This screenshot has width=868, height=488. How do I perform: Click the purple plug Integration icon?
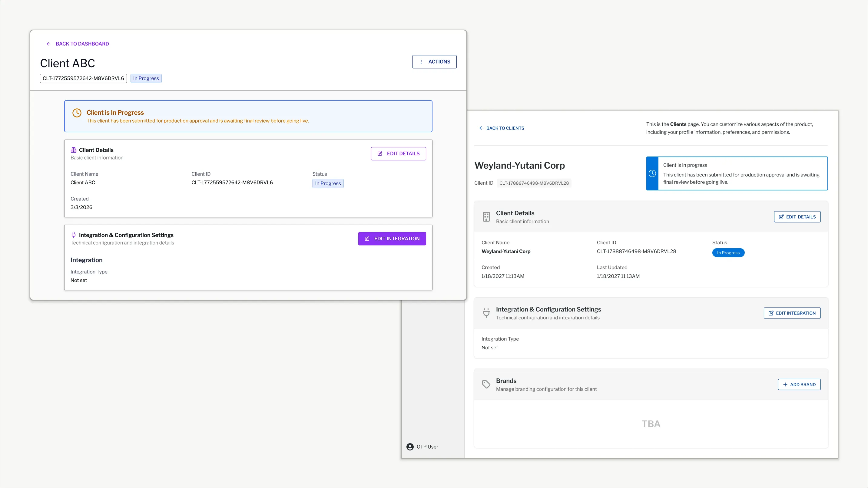coord(74,235)
